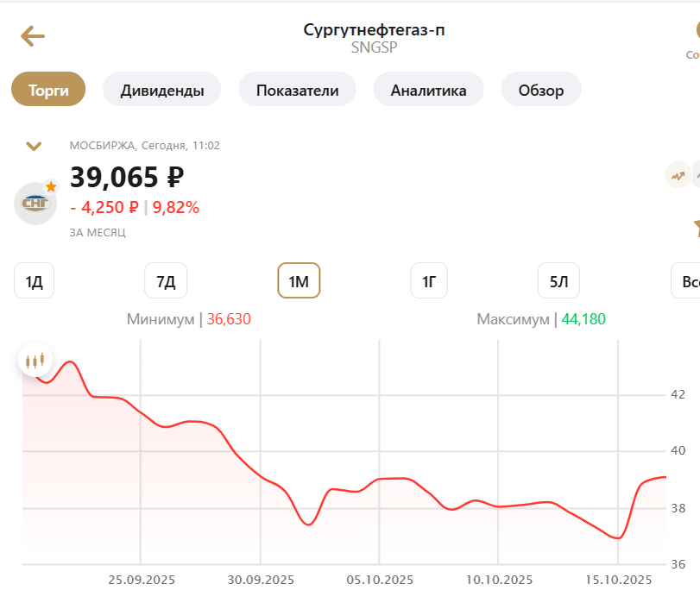
Task: Open the Показатели tab
Action: point(297,89)
